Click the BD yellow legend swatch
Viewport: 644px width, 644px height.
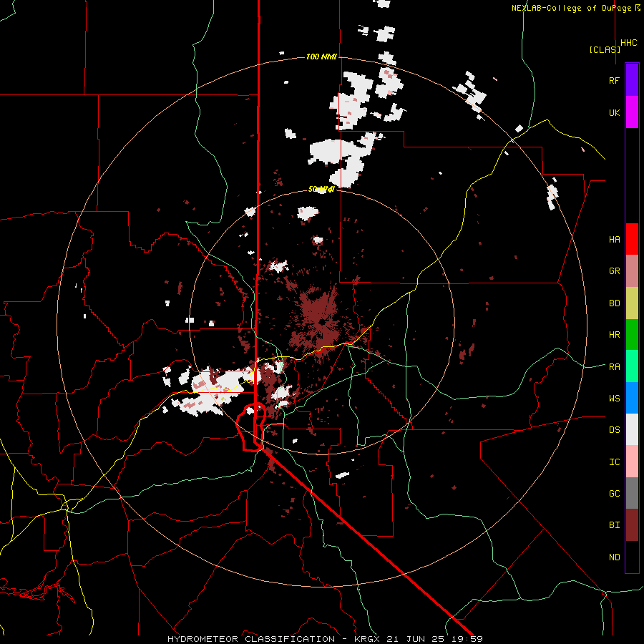(x=632, y=303)
